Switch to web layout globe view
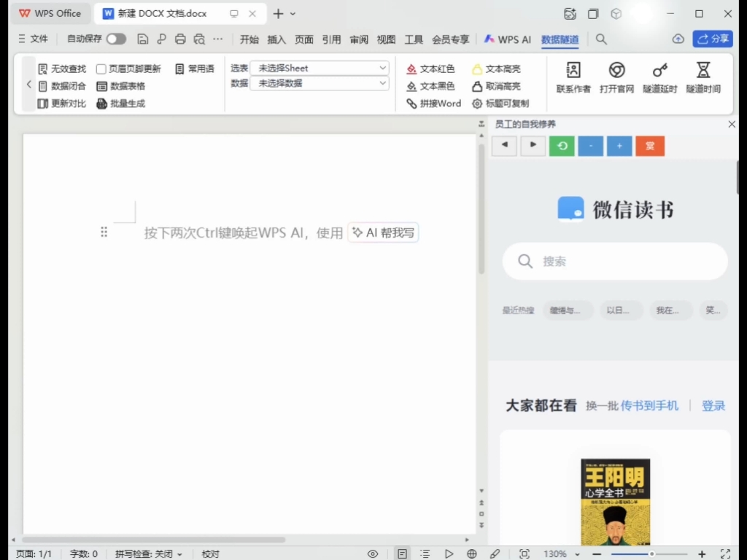Image resolution: width=747 pixels, height=560 pixels. [472, 553]
